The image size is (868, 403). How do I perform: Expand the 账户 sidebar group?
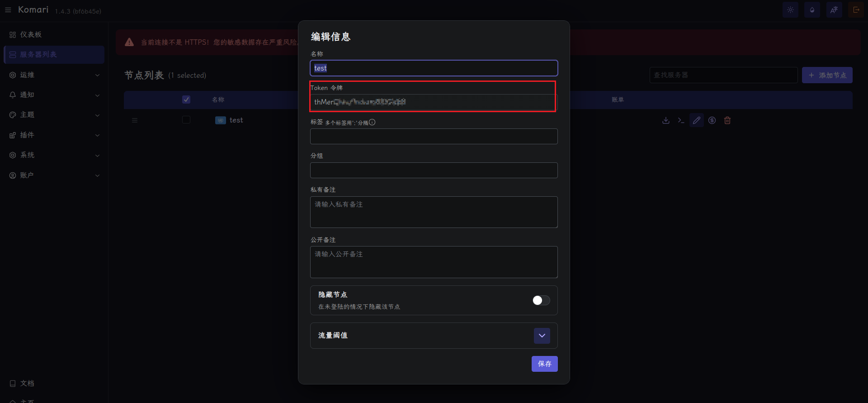[54, 175]
